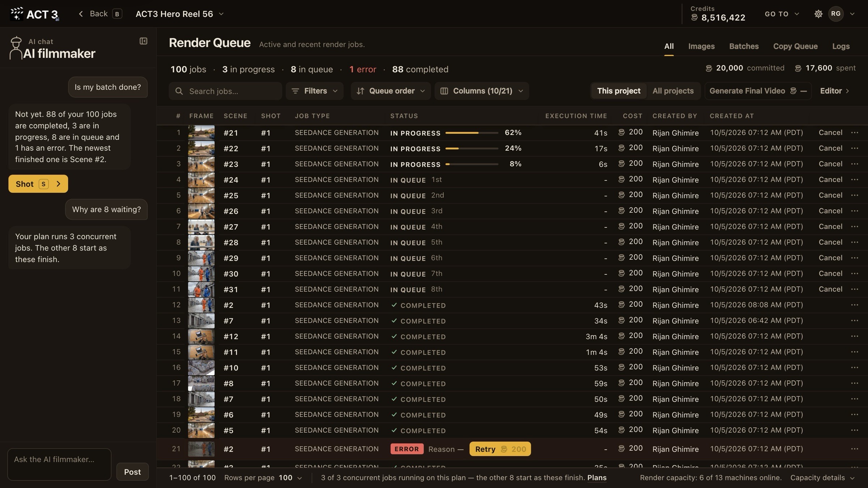Click the search magnifier icon
Image resolution: width=868 pixels, height=488 pixels.
(179, 91)
